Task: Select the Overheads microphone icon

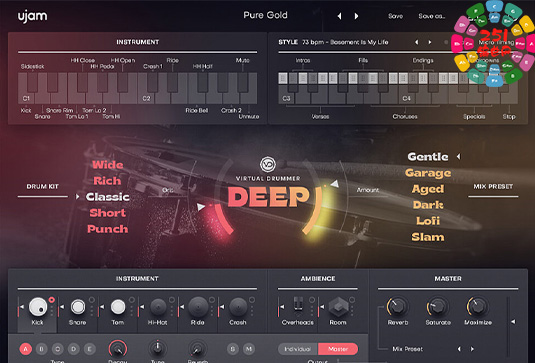Action: point(298,304)
